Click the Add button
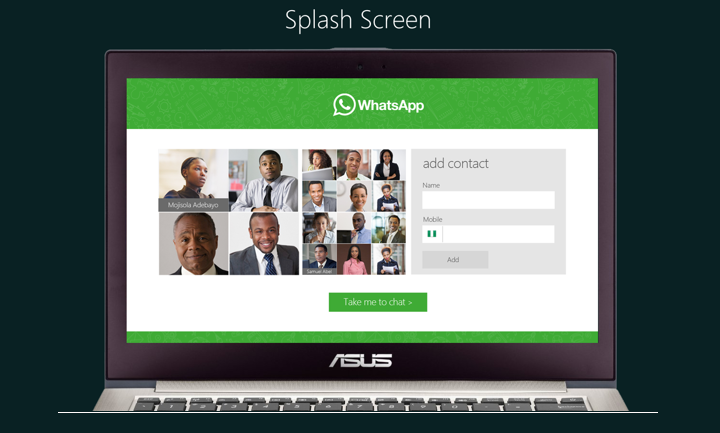Viewport: 720px width, 433px height. pyautogui.click(x=455, y=259)
